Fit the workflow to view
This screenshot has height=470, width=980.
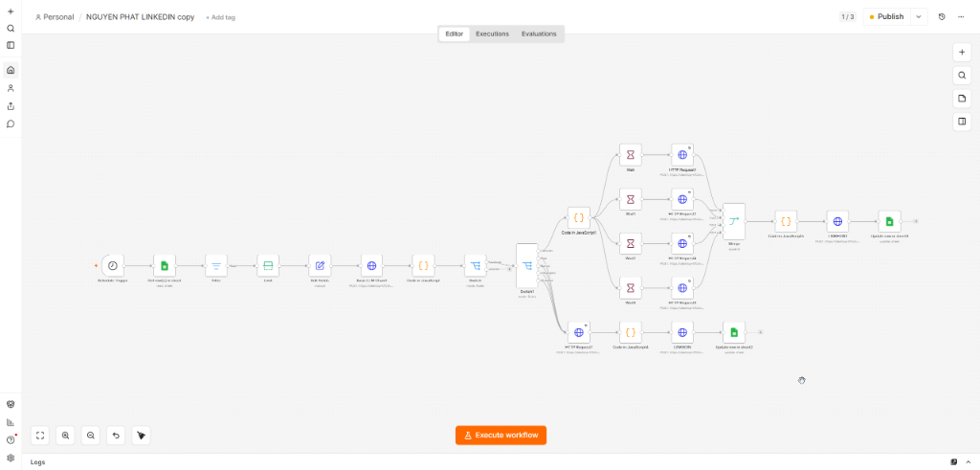(x=40, y=435)
